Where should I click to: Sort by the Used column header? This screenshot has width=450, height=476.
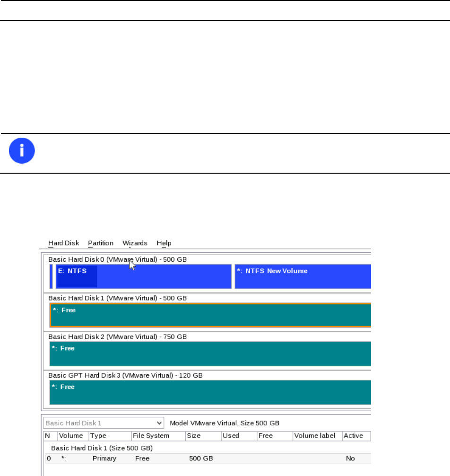[x=239, y=436]
